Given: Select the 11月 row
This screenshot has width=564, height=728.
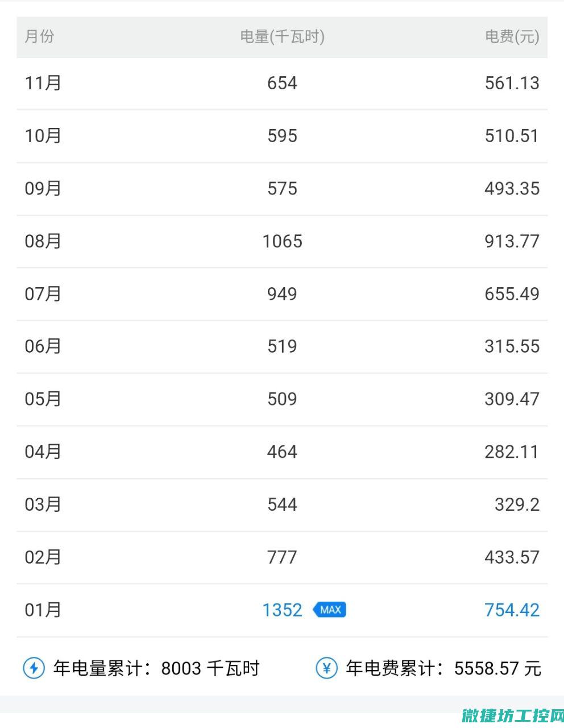Looking at the screenshot, I should 282,83.
